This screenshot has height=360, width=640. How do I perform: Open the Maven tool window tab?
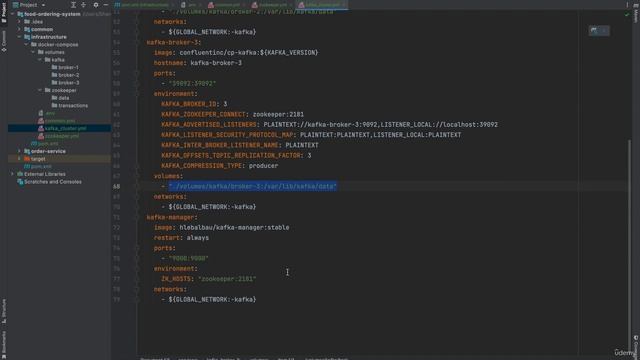(636, 12)
